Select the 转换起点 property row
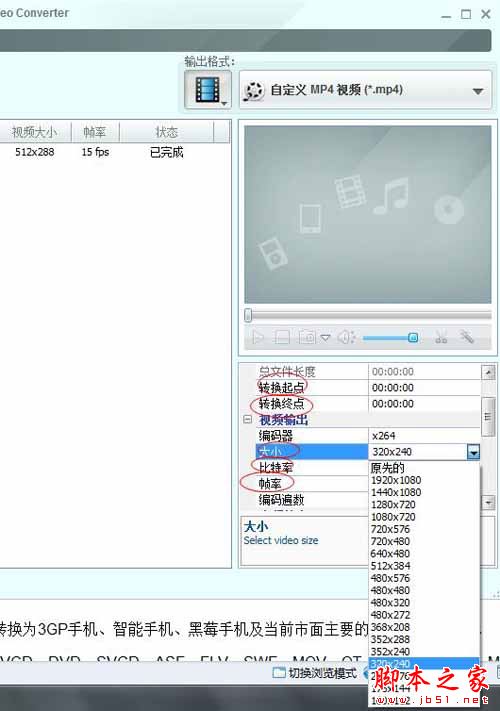The image size is (500, 711). coord(312,388)
